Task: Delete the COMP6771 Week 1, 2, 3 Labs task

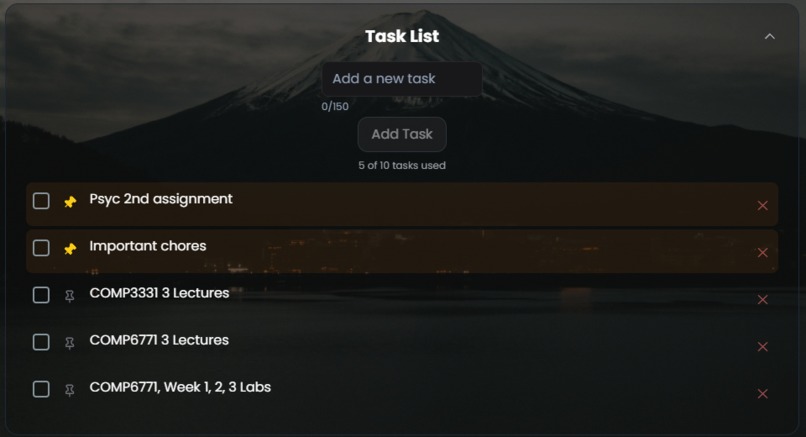Action: 762,393
